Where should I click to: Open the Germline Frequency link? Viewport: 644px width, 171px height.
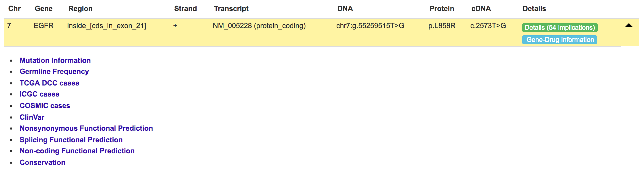coord(54,72)
